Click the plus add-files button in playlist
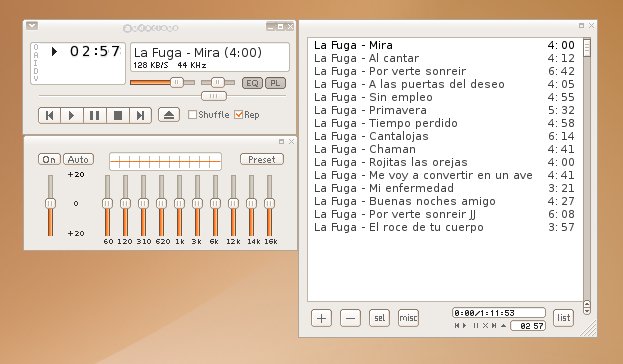This screenshot has width=623, height=364. pyautogui.click(x=321, y=318)
